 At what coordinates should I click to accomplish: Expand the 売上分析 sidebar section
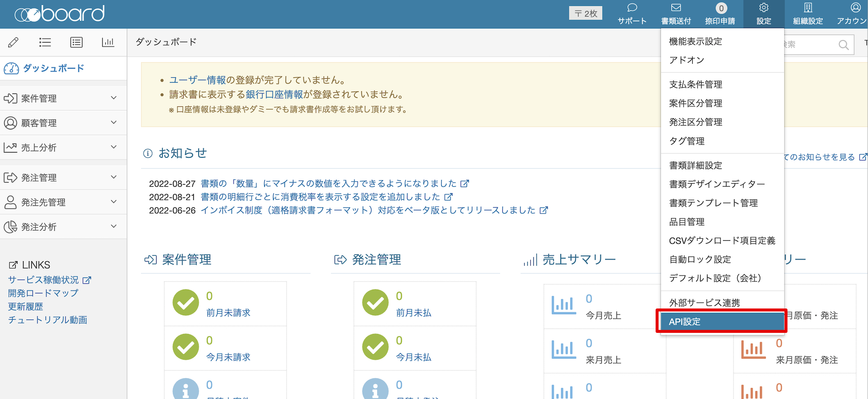[63, 148]
